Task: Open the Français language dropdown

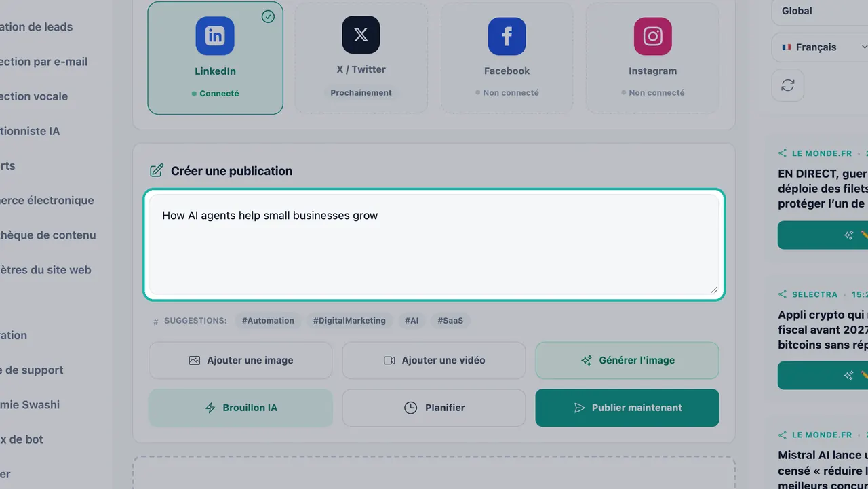Action: (821, 47)
